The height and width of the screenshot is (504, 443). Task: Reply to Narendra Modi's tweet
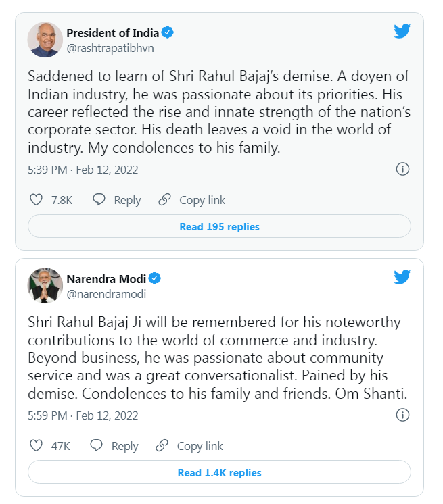pos(114,446)
